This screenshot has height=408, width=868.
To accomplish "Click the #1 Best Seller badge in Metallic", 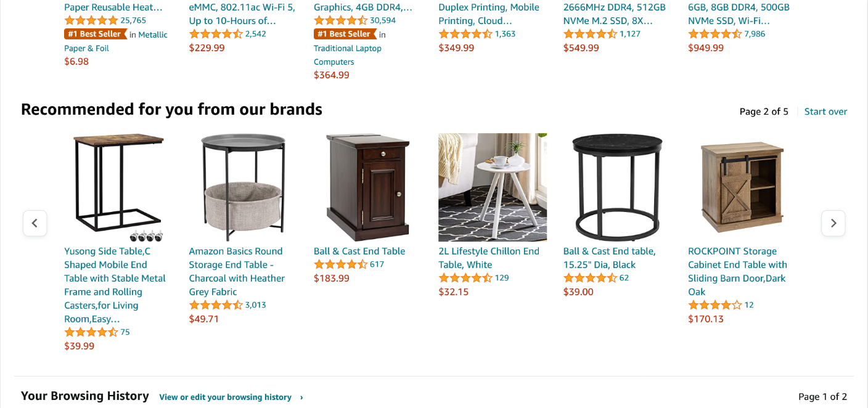I will click(x=96, y=34).
